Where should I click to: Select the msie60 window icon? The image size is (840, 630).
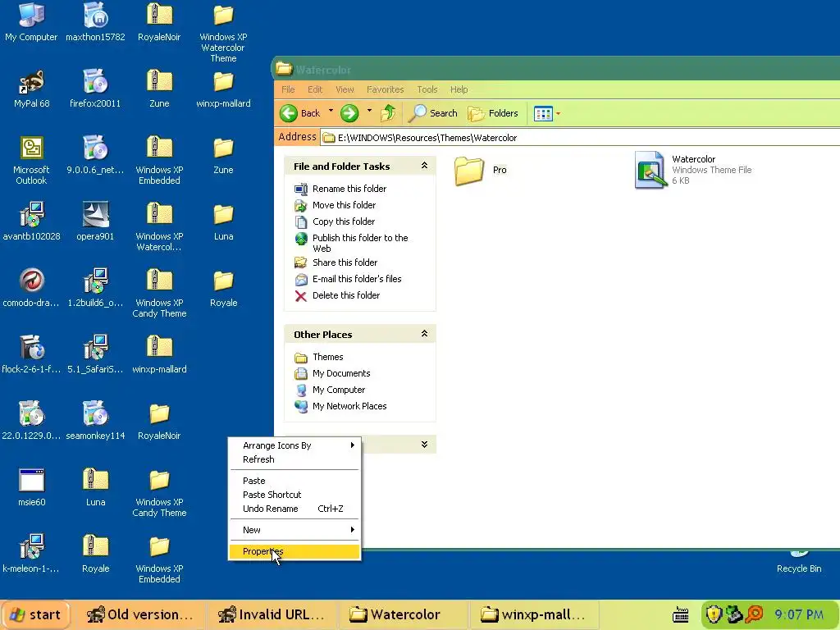pos(31,487)
